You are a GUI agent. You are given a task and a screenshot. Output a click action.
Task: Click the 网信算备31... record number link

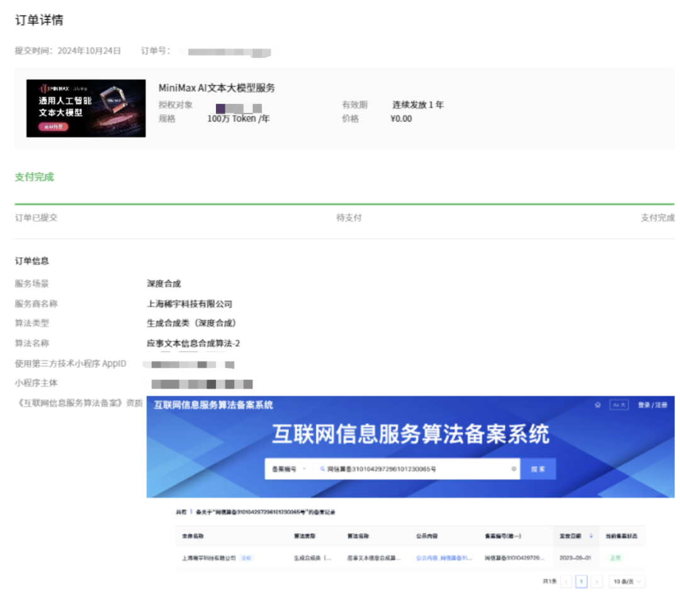tap(455, 558)
